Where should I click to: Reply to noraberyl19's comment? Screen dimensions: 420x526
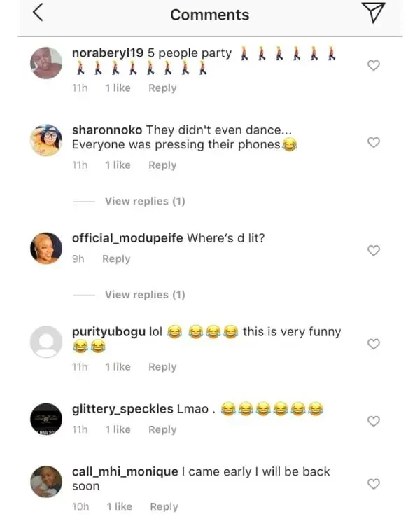pos(162,88)
